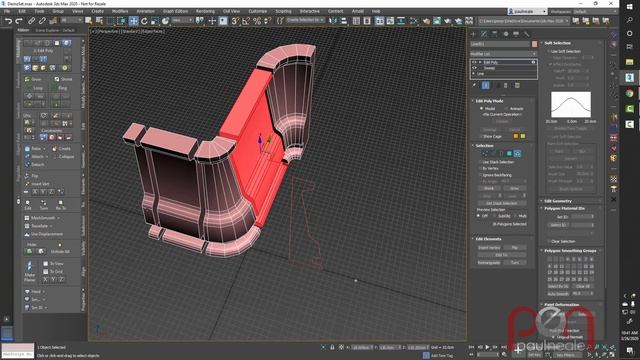The height and width of the screenshot is (360, 640).
Task: Select the Element sub-object level icon
Action: 518,153
